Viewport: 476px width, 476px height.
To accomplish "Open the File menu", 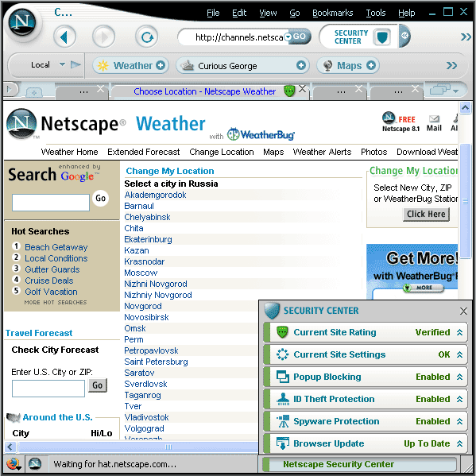I will [x=213, y=13].
